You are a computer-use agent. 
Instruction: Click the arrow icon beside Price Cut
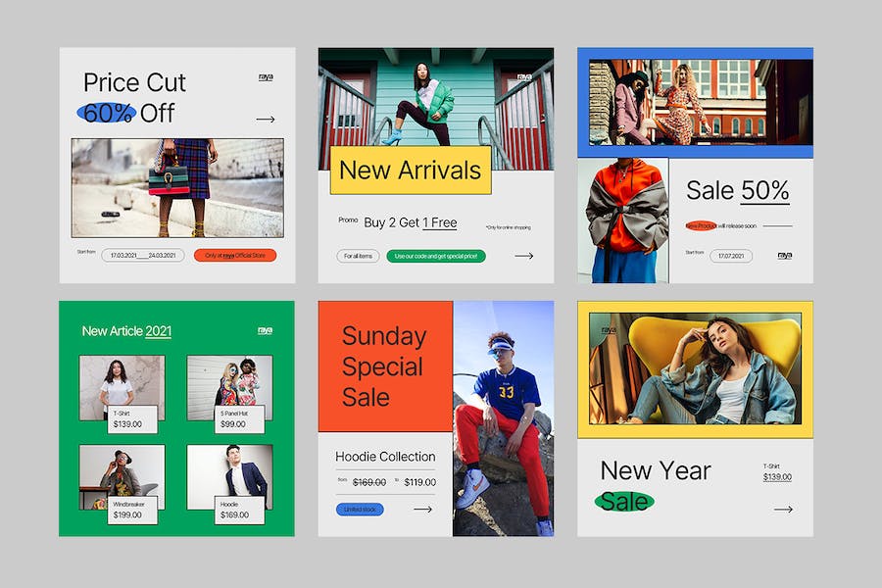pyautogui.click(x=265, y=120)
